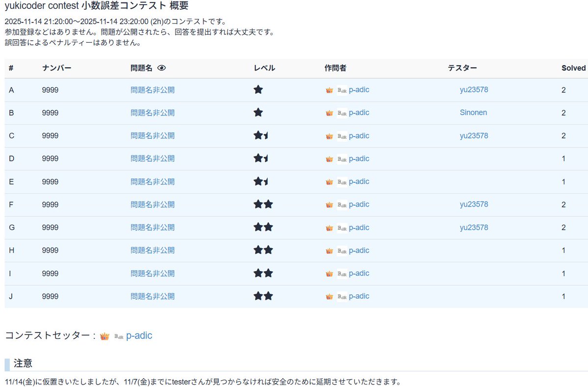The image size is (588, 387).
Task: Open problem G 問題名非公開 link
Action: (152, 228)
